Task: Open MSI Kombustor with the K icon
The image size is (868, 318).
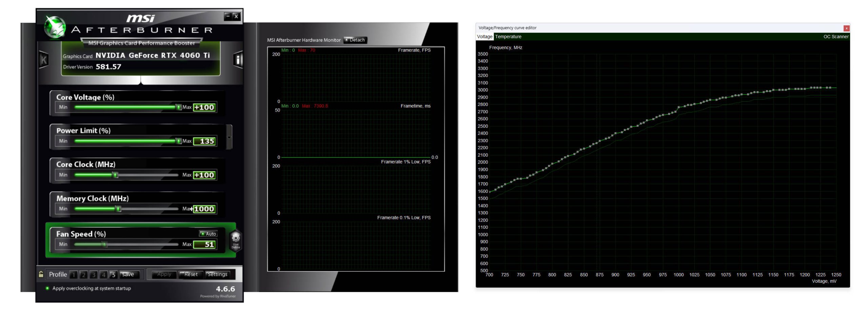Action: pyautogui.click(x=44, y=60)
